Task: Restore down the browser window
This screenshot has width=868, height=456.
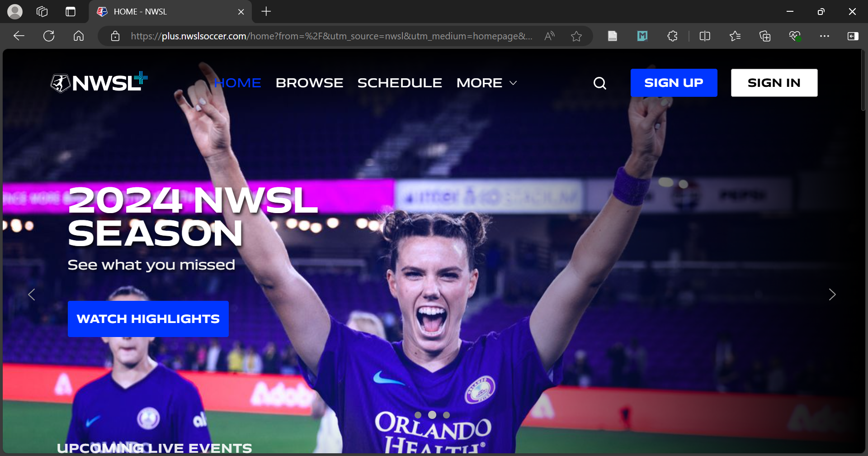Action: click(x=821, y=12)
